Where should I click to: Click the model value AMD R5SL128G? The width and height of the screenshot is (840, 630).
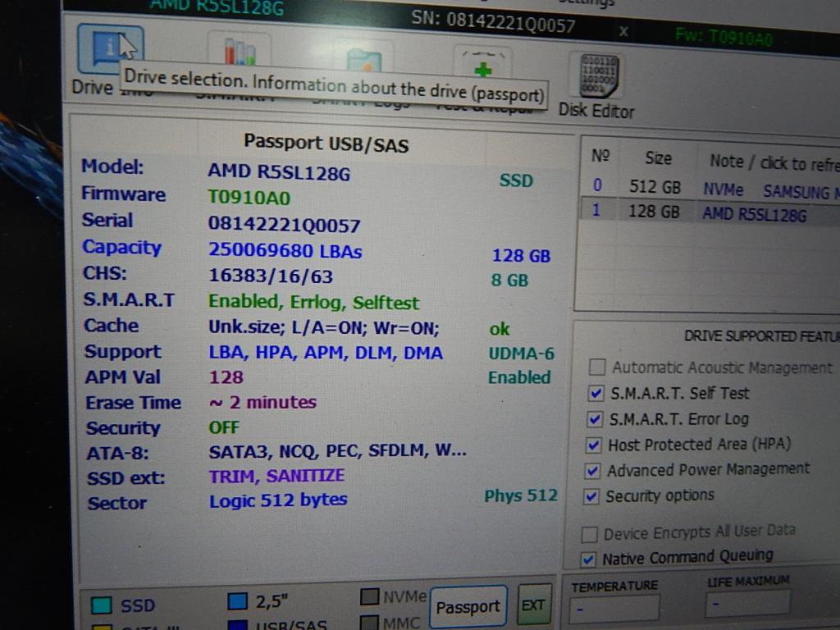[279, 172]
